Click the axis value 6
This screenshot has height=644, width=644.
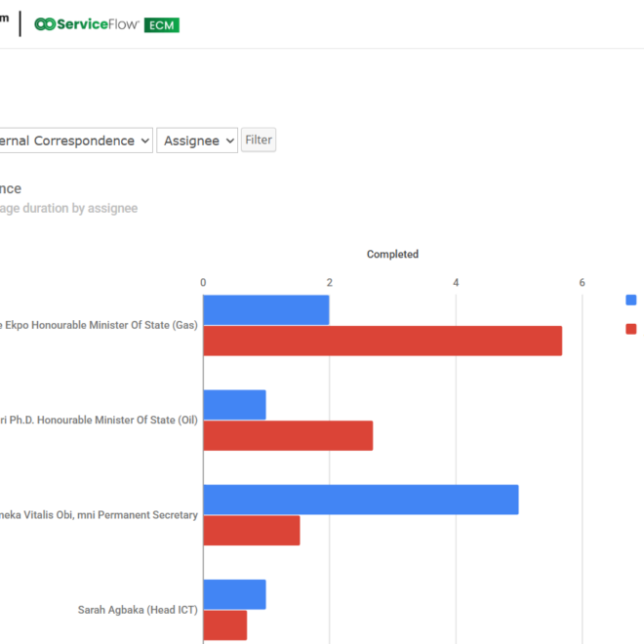coord(582,283)
